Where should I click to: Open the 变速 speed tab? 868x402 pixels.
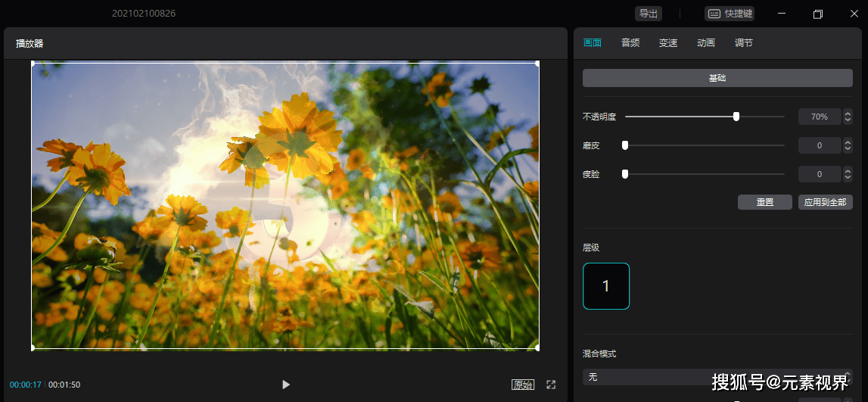[x=668, y=42]
